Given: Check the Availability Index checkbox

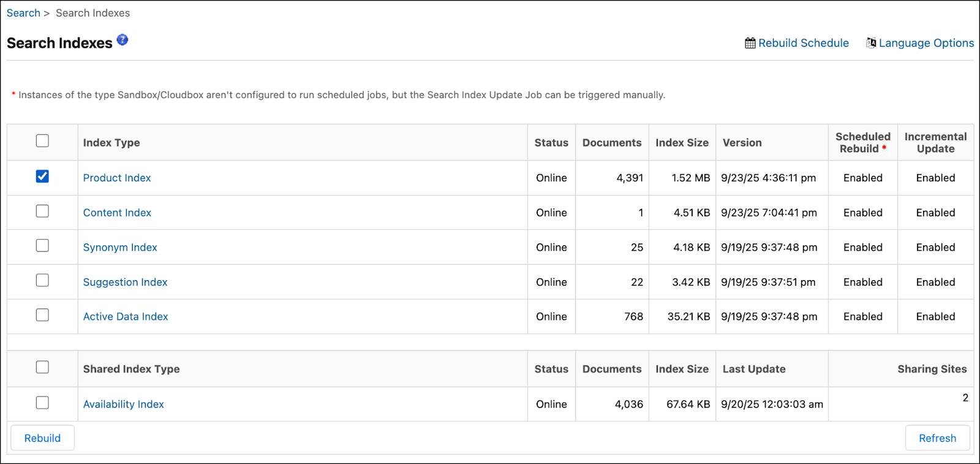Looking at the screenshot, I should coord(42,403).
